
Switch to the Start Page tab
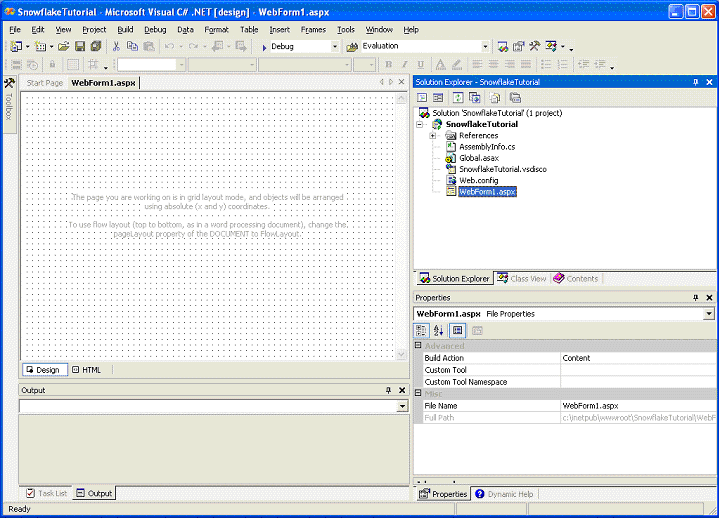tap(44, 83)
